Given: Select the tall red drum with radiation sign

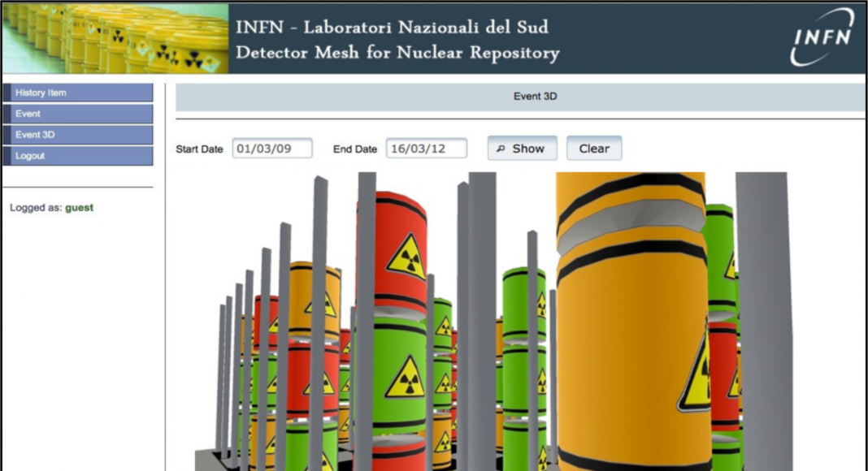Looking at the screenshot, I should tap(393, 254).
